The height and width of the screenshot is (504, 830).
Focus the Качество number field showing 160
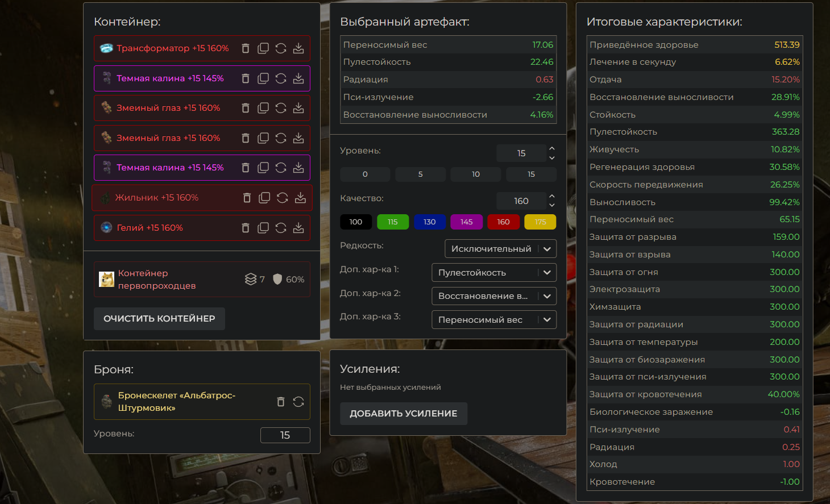click(x=521, y=201)
